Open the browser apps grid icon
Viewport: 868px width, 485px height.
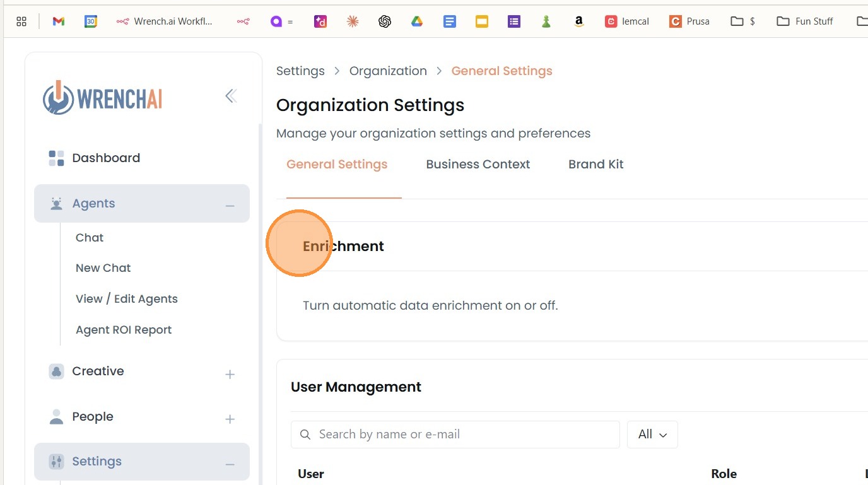21,21
